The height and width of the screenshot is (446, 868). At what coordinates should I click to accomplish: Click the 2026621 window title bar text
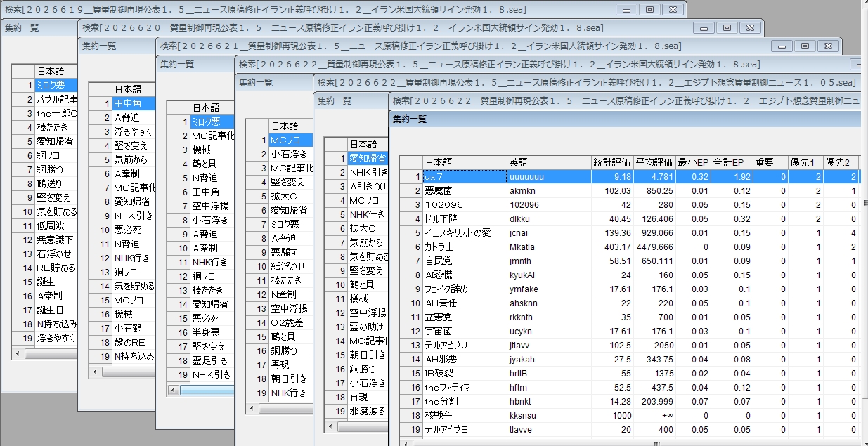coord(420,46)
